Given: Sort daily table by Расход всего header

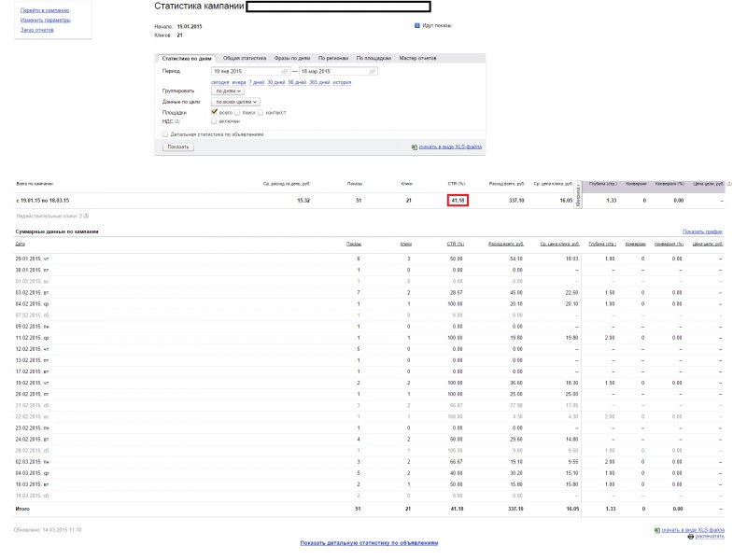Looking at the screenshot, I should (x=506, y=245).
